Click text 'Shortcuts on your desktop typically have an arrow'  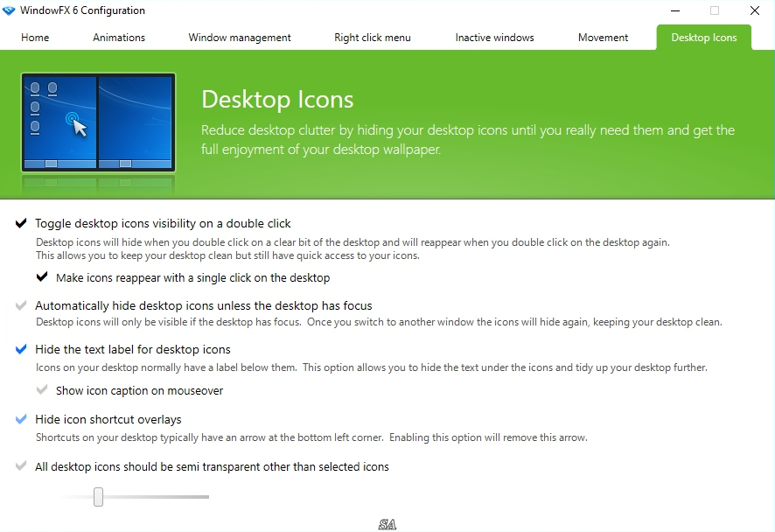[x=311, y=437]
